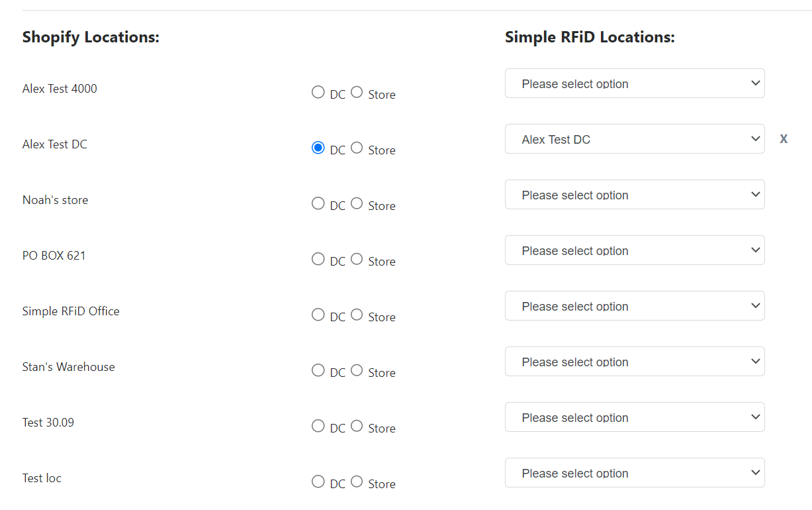Screen dimensions: 812x510
Task: Open location dropdown for Test loc
Action: [635, 473]
